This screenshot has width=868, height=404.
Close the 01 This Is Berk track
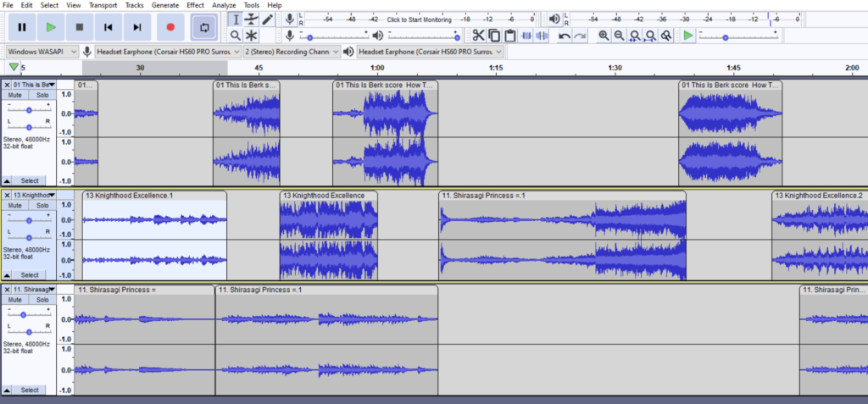(x=7, y=85)
